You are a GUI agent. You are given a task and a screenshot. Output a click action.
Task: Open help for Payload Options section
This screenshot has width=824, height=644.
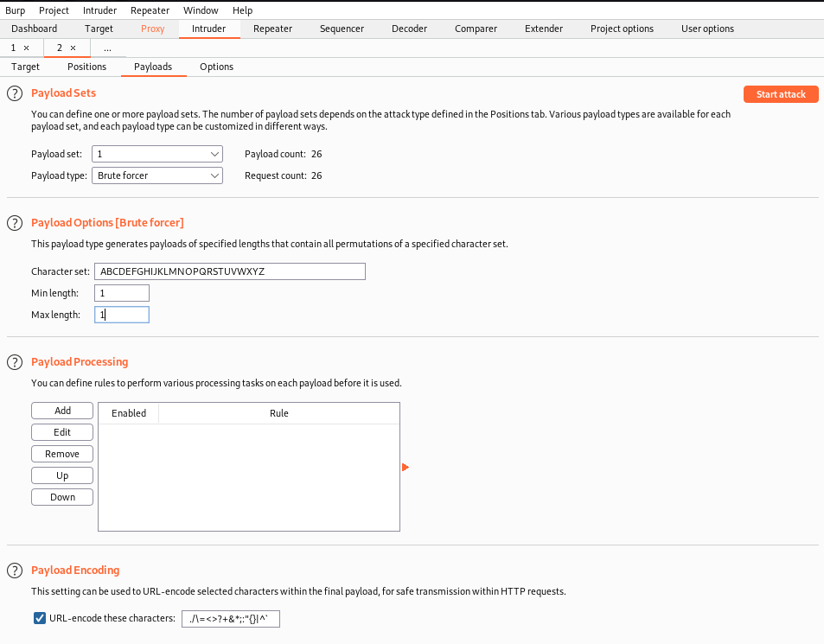pyautogui.click(x=15, y=223)
